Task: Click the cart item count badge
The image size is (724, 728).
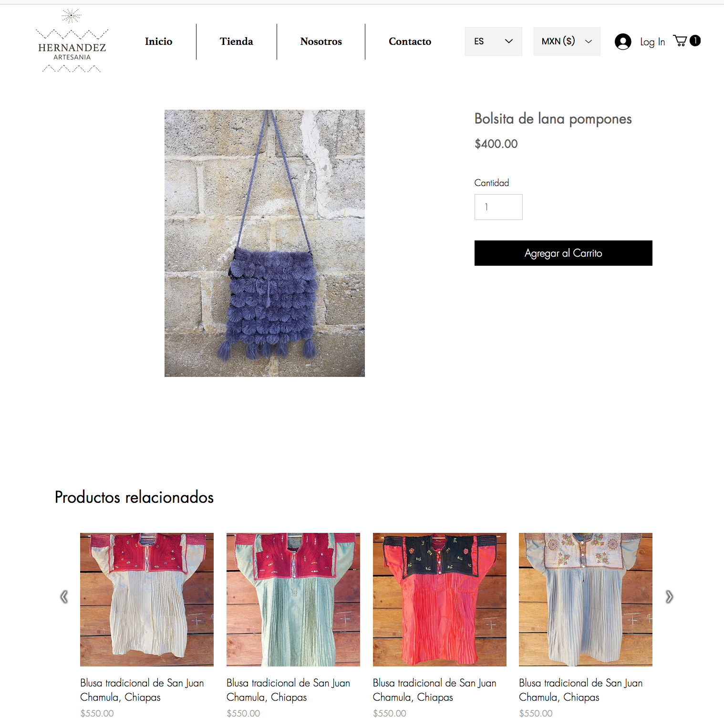Action: pyautogui.click(x=695, y=41)
